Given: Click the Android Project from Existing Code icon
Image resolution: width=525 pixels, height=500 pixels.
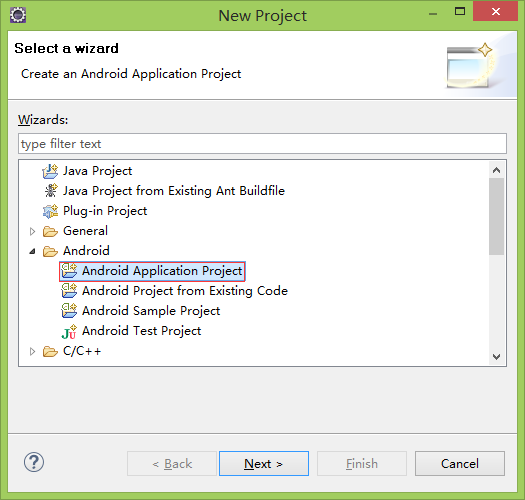Looking at the screenshot, I should [69, 291].
